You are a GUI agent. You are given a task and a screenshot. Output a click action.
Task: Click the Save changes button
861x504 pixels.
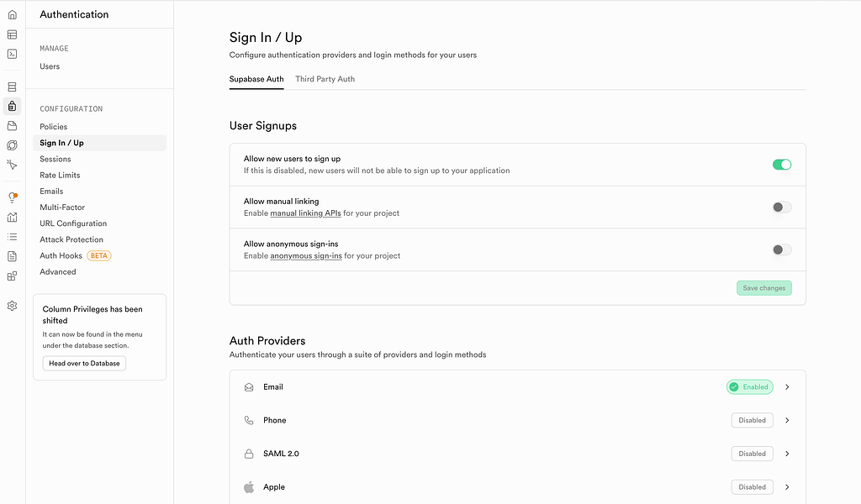(763, 287)
